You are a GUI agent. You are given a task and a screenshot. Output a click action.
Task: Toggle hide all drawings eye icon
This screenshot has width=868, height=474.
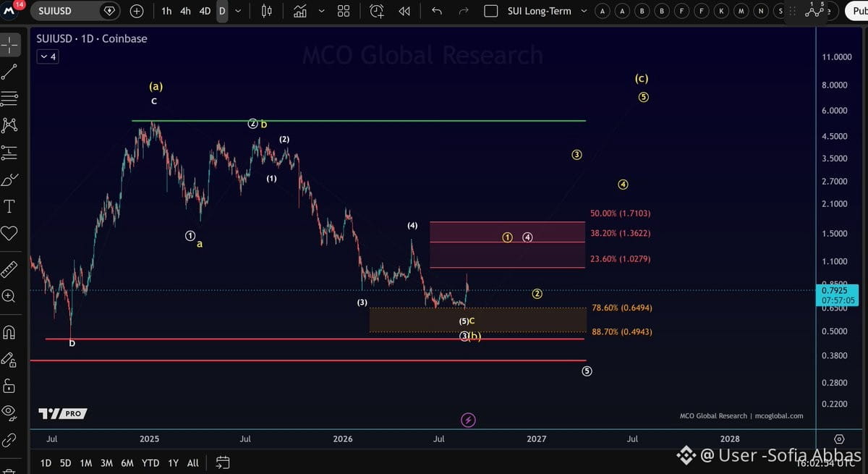coord(10,412)
